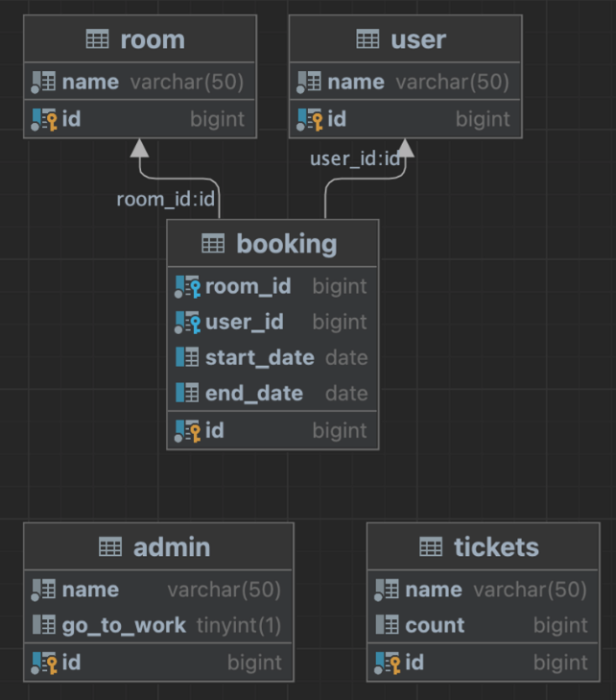Click the primary key icon of user id
This screenshot has height=700, width=616.
click(x=310, y=120)
